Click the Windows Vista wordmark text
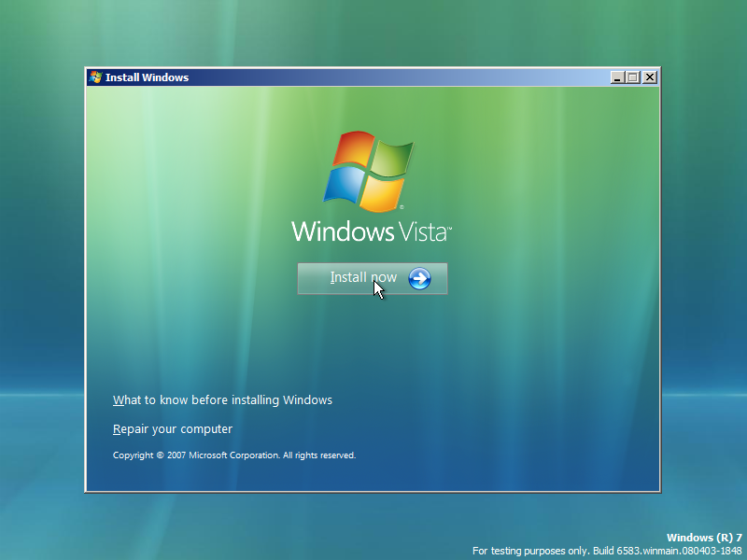 (372, 231)
